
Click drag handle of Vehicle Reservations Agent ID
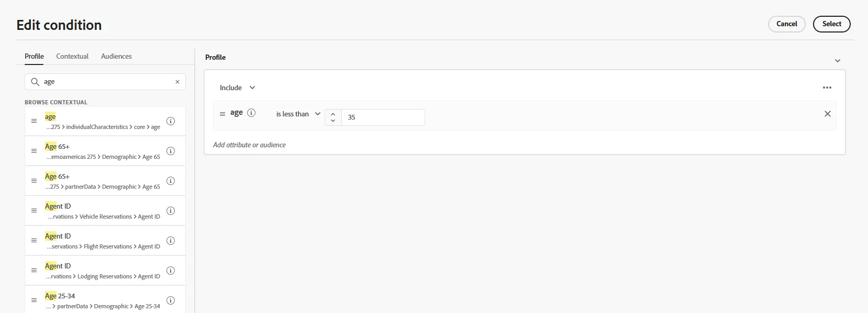point(34,211)
